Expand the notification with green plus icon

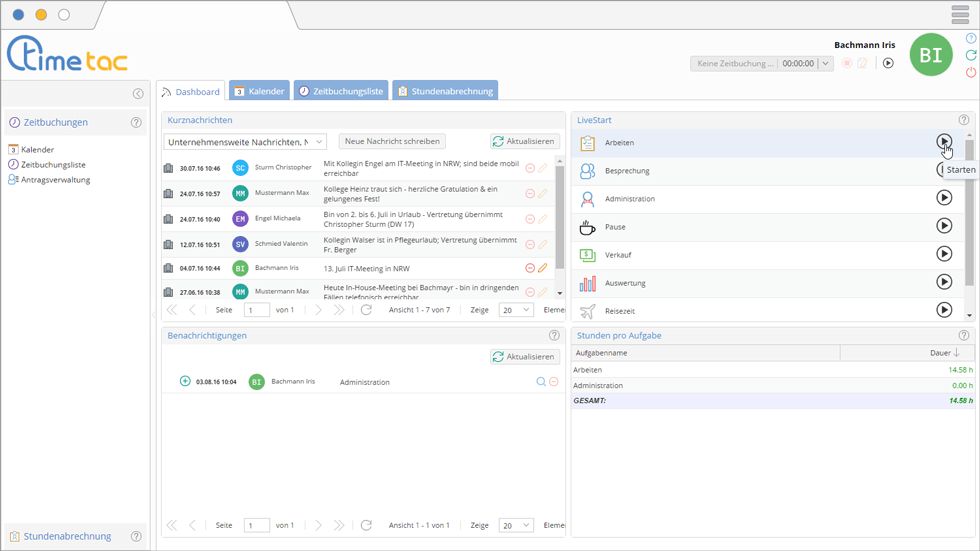pos(185,381)
